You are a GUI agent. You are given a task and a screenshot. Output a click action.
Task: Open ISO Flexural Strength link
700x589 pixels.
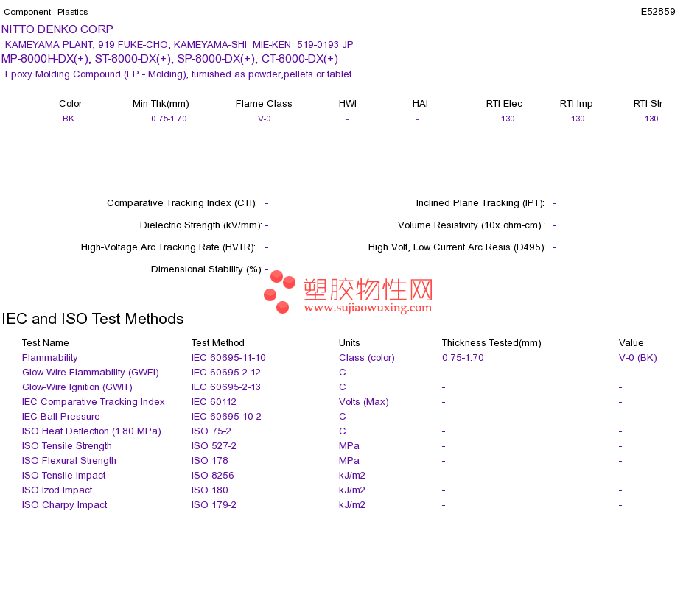(69, 461)
